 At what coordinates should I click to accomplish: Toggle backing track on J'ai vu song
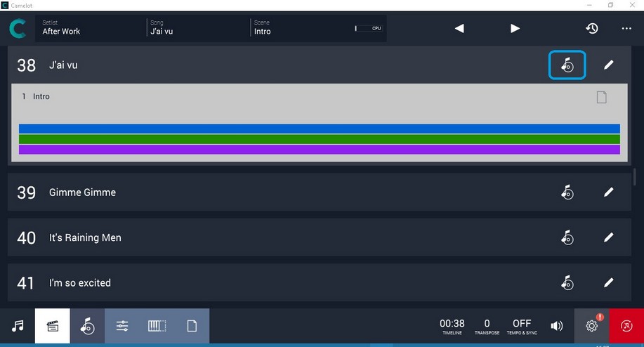[x=567, y=65]
